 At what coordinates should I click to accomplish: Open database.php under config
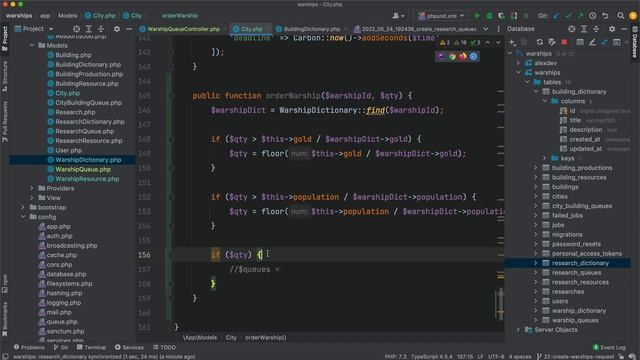(x=66, y=274)
